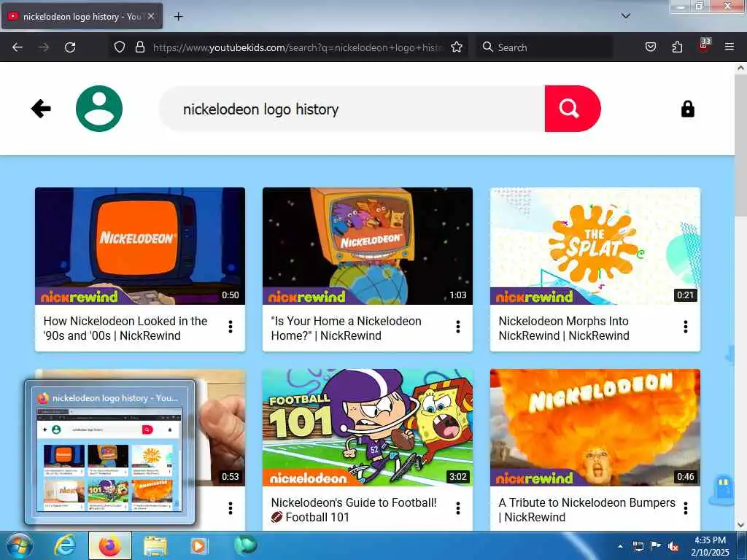Bookmark this page with the star icon
Image resolution: width=747 pixels, height=560 pixels.
pos(457,47)
